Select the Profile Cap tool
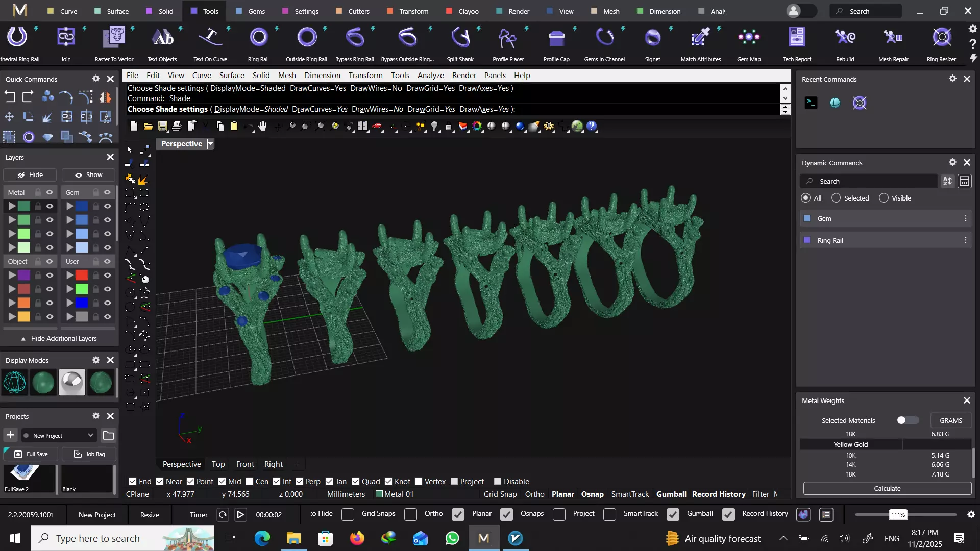The width and height of the screenshot is (980, 551). pos(556,43)
